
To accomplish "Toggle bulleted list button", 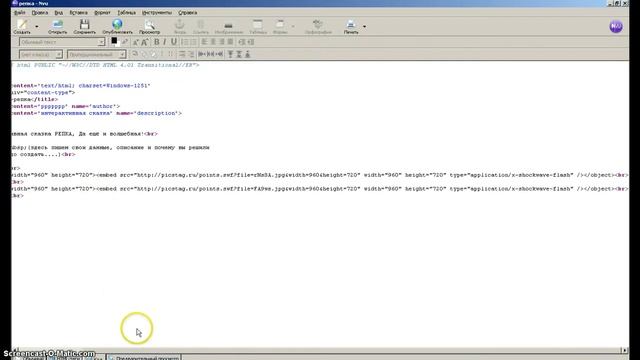I will 193,42.
